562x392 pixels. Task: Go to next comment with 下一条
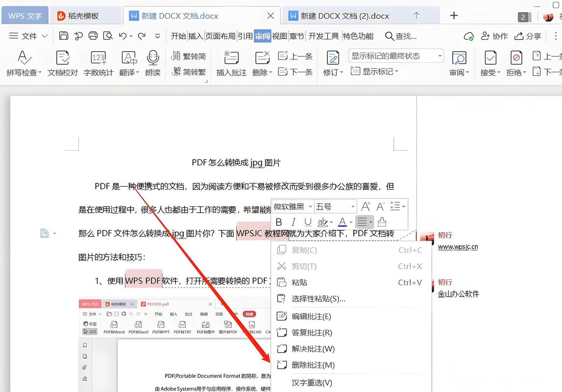[295, 72]
